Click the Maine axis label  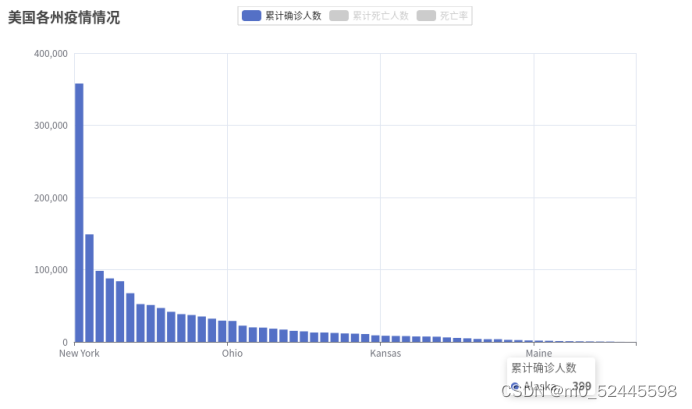pyautogui.click(x=538, y=353)
